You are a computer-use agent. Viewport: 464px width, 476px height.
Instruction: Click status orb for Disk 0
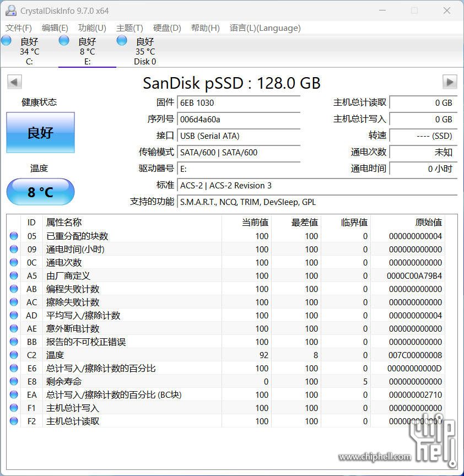point(122,40)
